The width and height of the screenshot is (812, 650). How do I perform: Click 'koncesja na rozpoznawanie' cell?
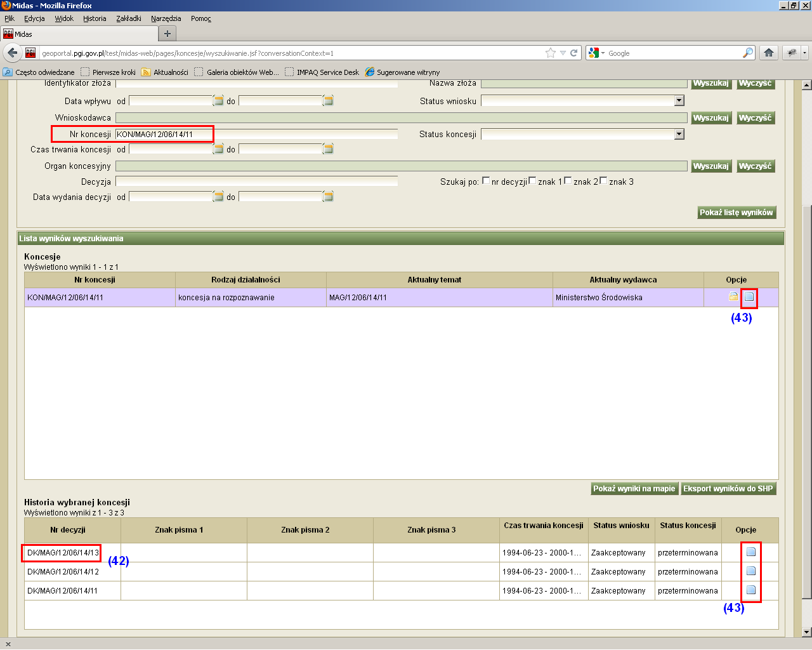pyautogui.click(x=251, y=297)
